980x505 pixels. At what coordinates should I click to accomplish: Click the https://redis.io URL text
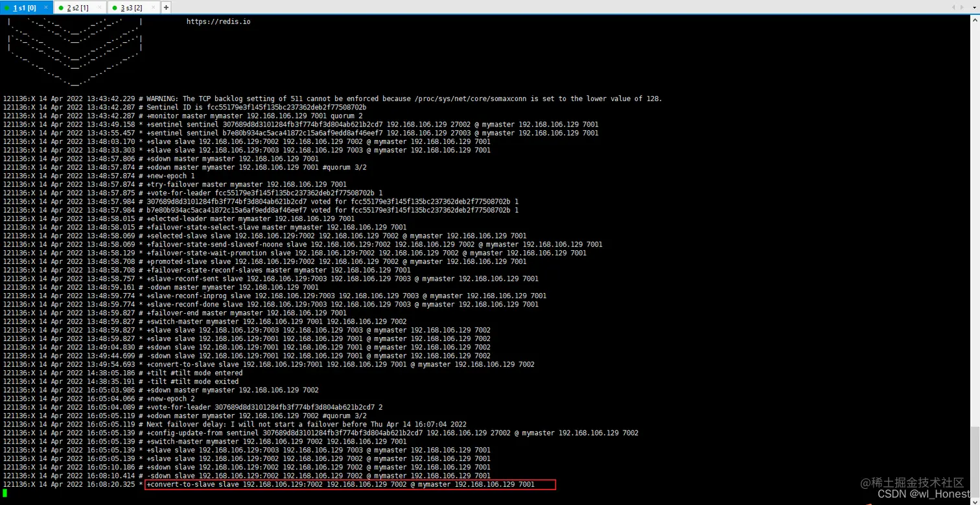[218, 21]
